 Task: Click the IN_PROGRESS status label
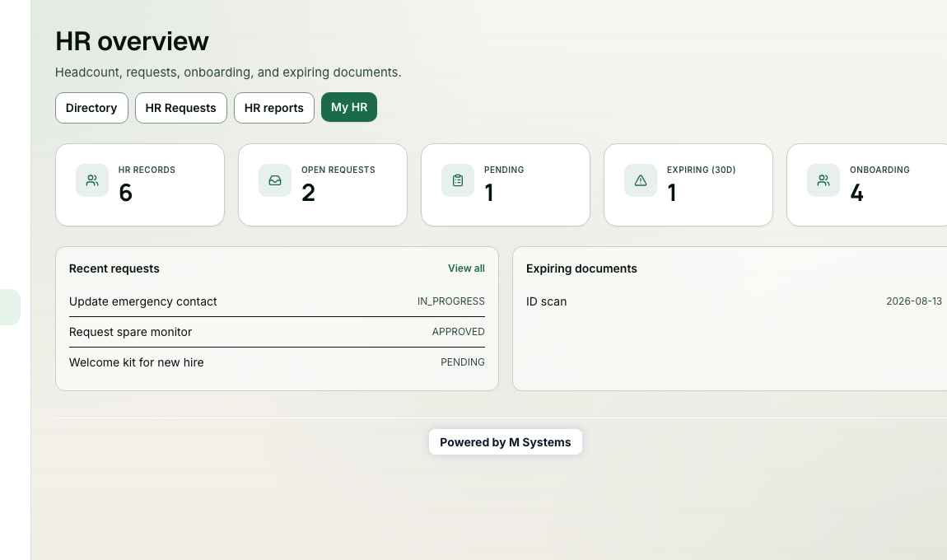tap(451, 301)
